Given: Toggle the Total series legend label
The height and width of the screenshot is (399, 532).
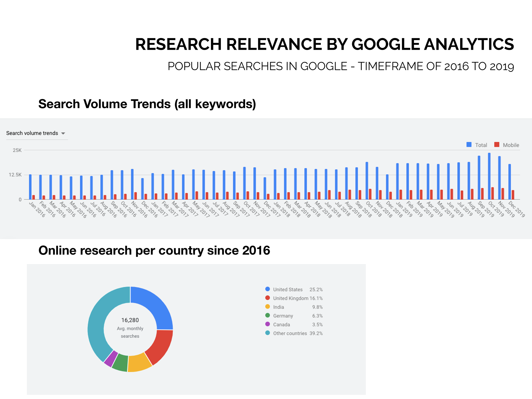Looking at the screenshot, I should (x=481, y=145).
